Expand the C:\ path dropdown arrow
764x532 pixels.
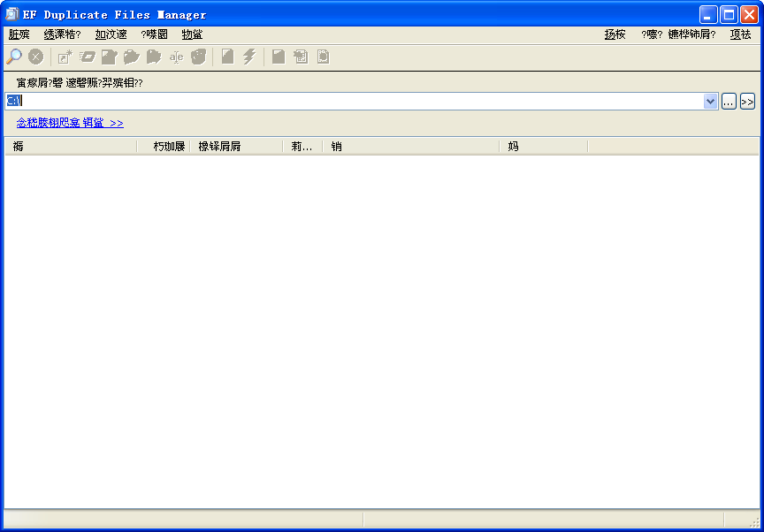[710, 102]
